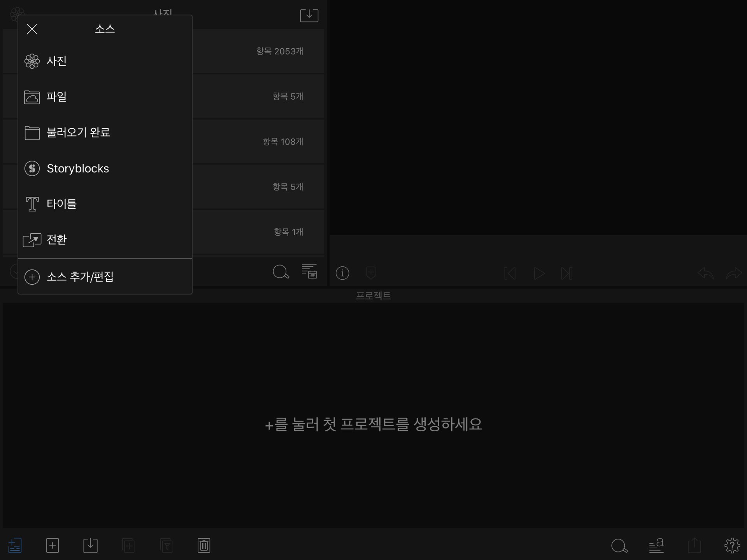The height and width of the screenshot is (560, 747).
Task: Choose 파일 source from the list
Action: point(56,97)
